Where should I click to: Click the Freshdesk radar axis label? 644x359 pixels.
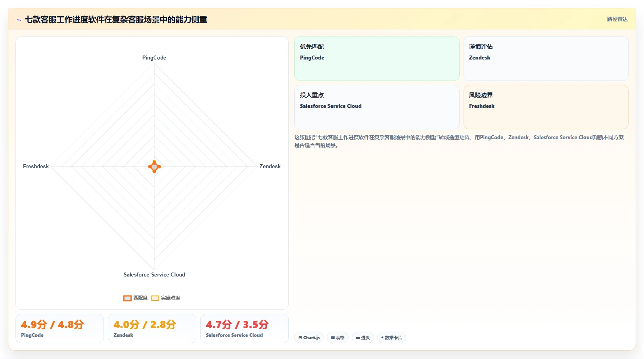(x=36, y=166)
